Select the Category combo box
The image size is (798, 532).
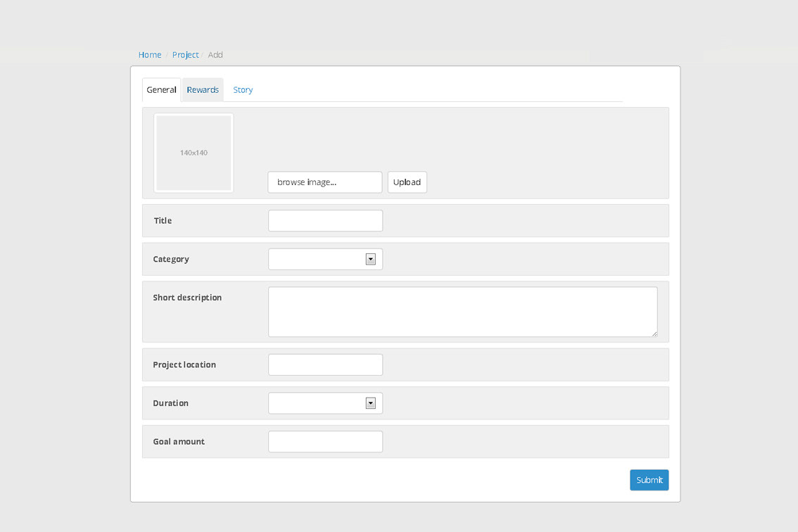pos(317,260)
